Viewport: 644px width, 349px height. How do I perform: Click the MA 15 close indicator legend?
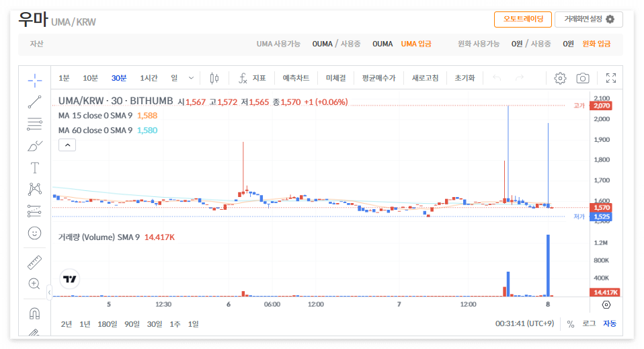click(95, 116)
